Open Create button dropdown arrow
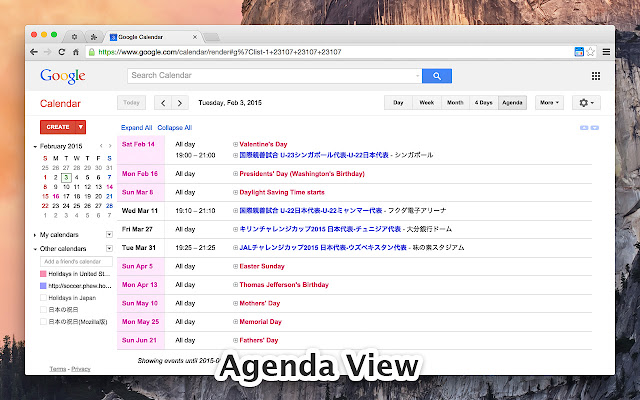 81,127
